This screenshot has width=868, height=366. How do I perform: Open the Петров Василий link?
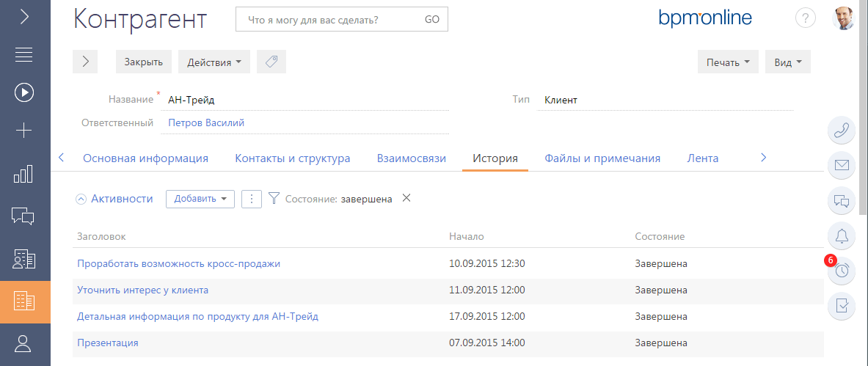click(x=206, y=123)
